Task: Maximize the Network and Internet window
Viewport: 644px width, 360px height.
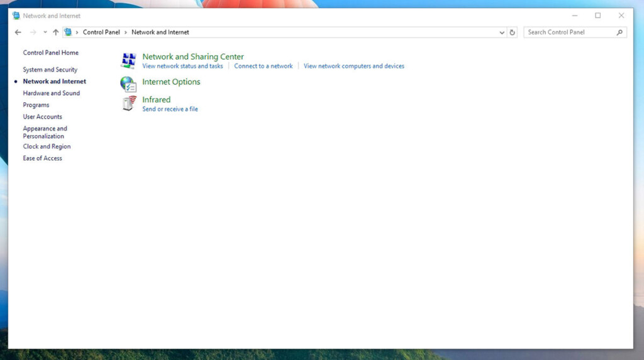Action: 598,16
